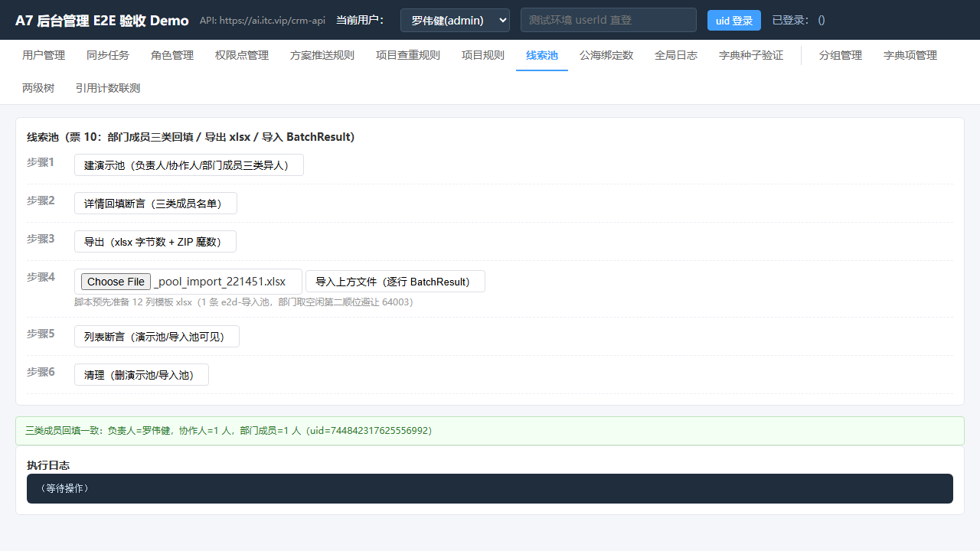Viewport: 980px width, 551px height.
Task: Click the uid 登录 button
Action: (x=734, y=21)
